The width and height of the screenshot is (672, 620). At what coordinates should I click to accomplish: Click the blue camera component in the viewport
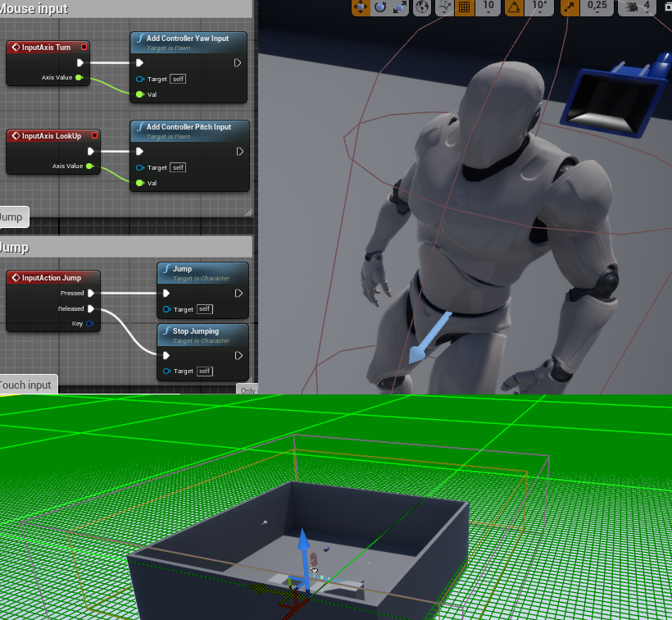click(617, 96)
